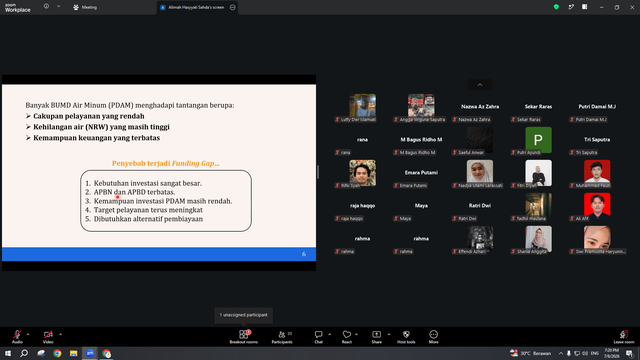Click the Audio unmute microphone icon

point(17,334)
